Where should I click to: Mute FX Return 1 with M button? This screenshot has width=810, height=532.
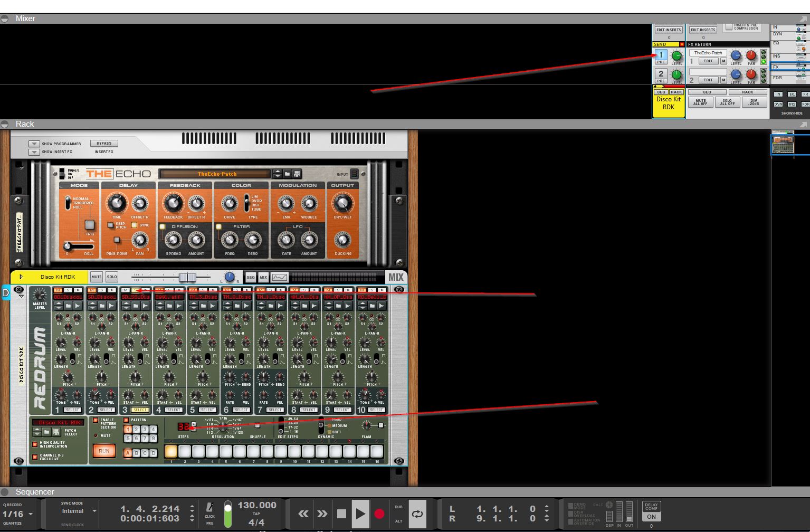coord(724,61)
